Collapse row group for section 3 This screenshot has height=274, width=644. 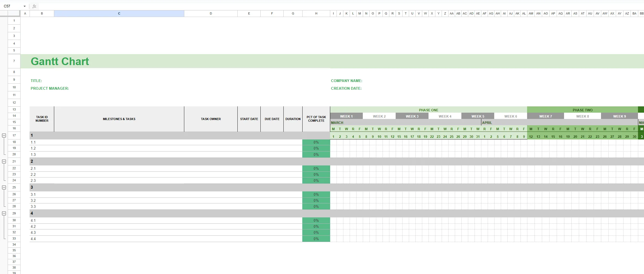(x=4, y=187)
